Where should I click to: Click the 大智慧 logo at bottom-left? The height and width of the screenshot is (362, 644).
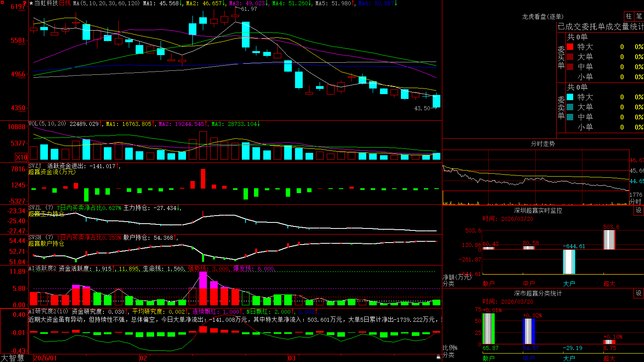tap(12, 358)
